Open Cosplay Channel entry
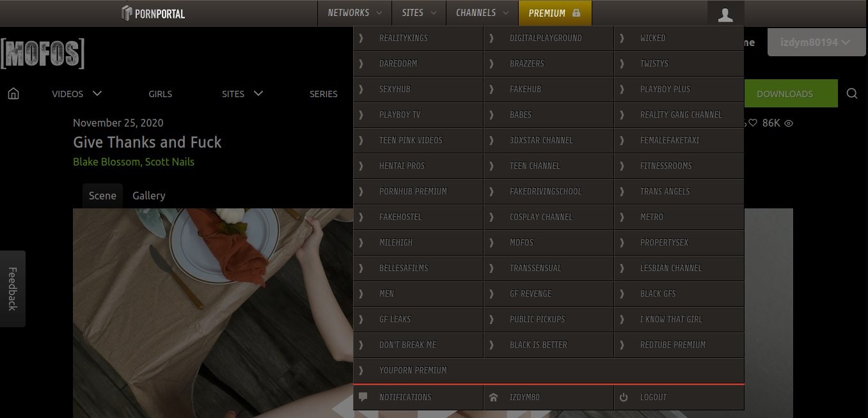 coord(549,217)
